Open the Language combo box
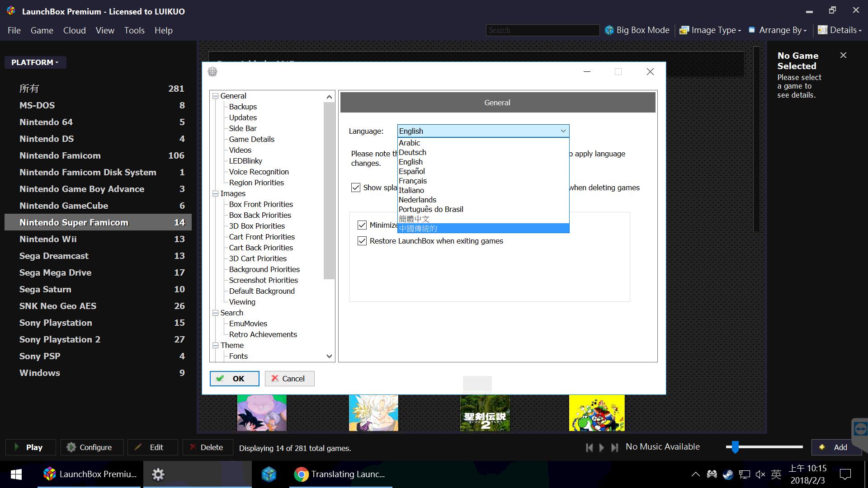This screenshot has width=868, height=488. point(483,131)
